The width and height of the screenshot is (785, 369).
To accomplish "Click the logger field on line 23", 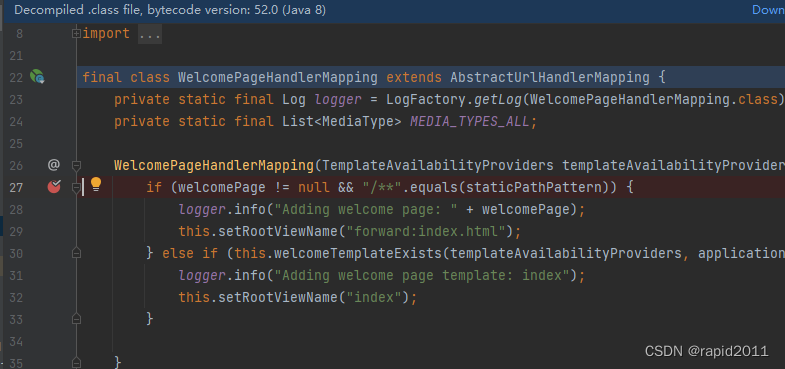I will coord(338,100).
